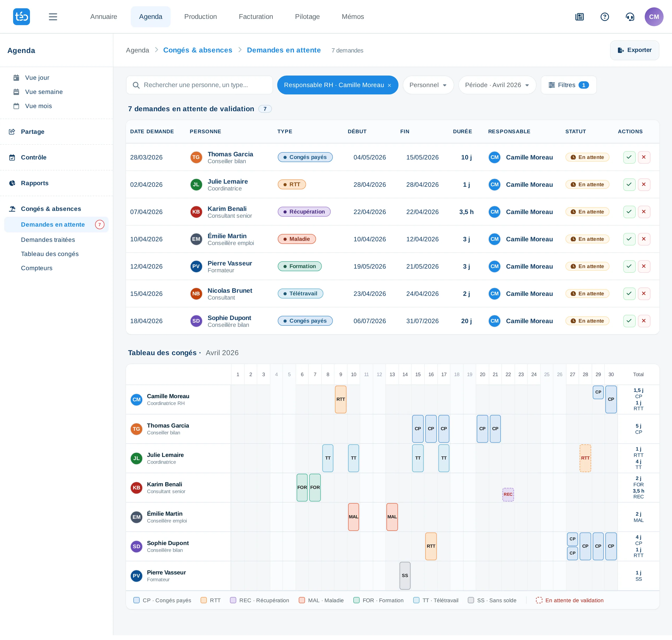Sort by the Date demande column
The image size is (672, 640).
pos(152,131)
